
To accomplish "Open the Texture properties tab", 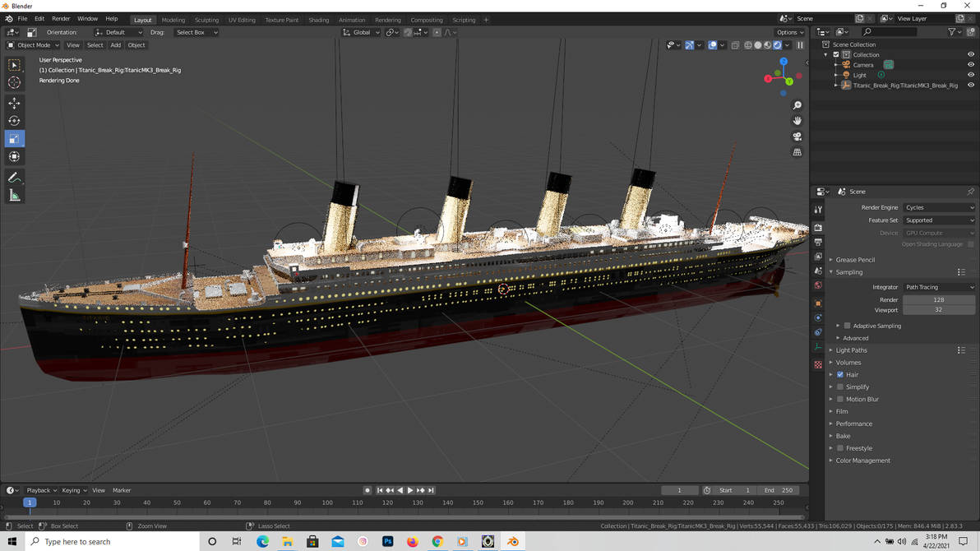I will (x=818, y=364).
